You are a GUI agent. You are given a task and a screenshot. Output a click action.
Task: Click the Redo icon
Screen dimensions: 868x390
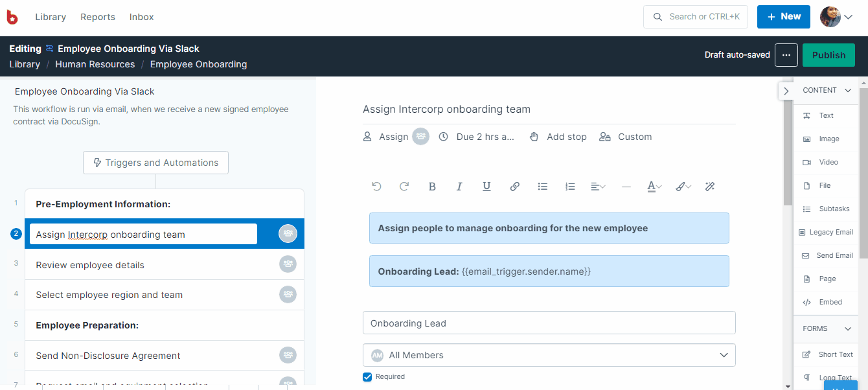[x=404, y=187]
